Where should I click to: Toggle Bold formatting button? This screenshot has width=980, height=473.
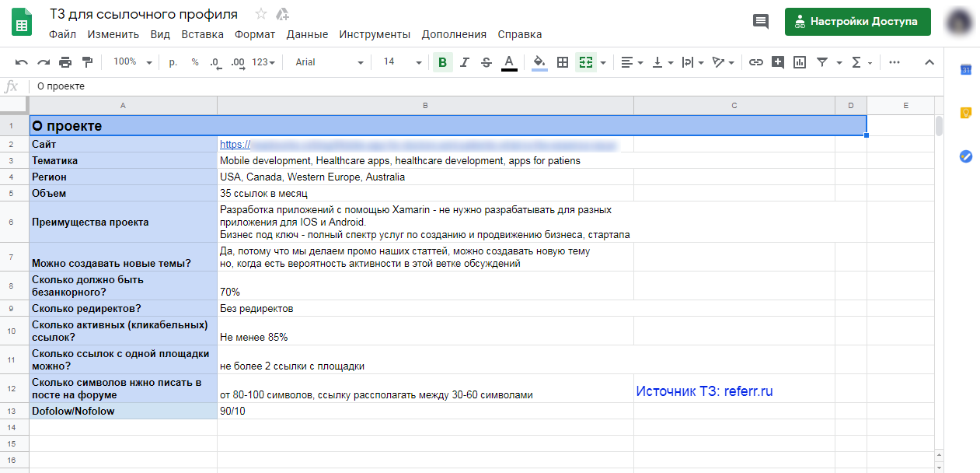pyautogui.click(x=443, y=62)
